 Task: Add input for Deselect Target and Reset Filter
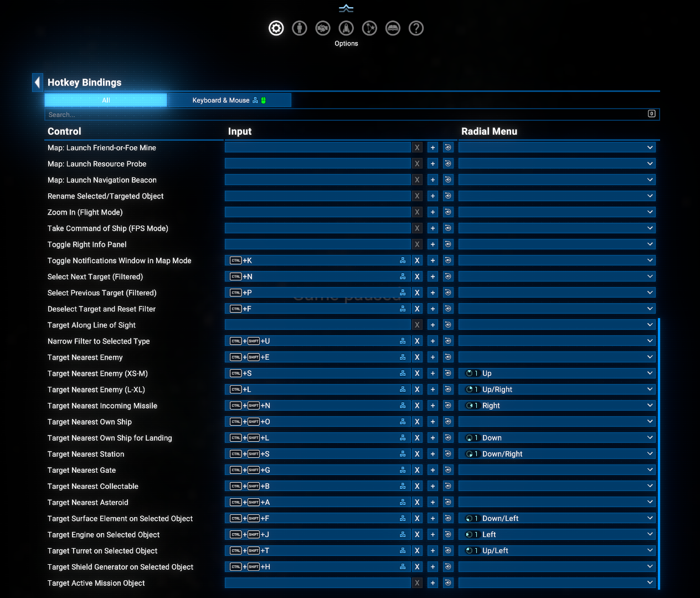pyautogui.click(x=433, y=309)
